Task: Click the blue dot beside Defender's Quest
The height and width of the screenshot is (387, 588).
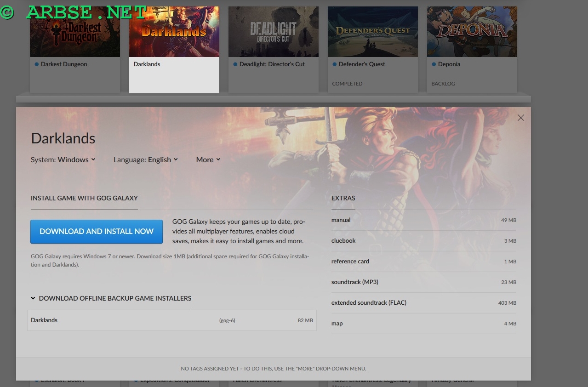Action: (x=335, y=64)
